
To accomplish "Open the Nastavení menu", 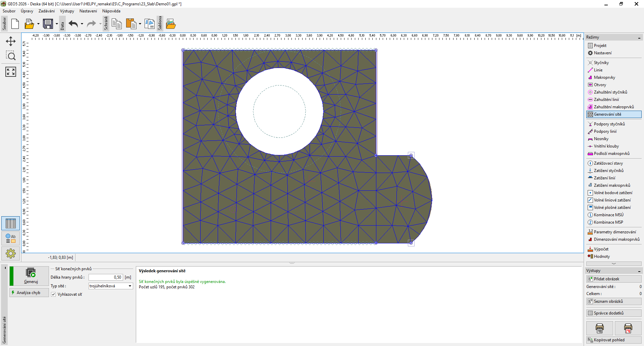I will tap(88, 11).
